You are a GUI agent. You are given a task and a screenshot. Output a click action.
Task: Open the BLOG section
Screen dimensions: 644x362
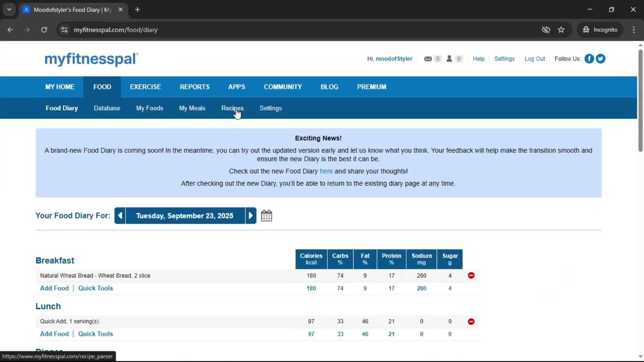point(329,87)
